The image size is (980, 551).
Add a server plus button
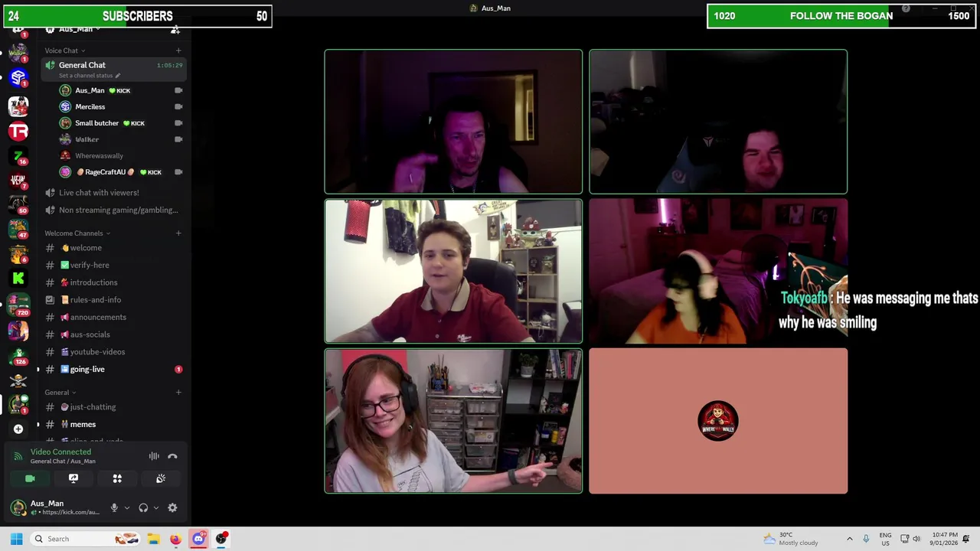coord(18,429)
